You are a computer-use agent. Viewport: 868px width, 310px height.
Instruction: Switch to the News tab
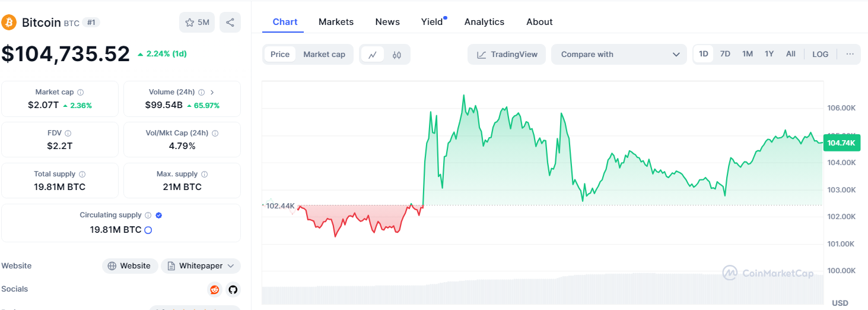(x=387, y=22)
